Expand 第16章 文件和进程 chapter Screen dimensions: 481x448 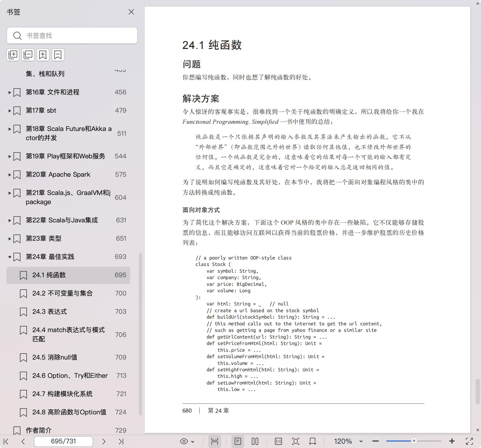pyautogui.click(x=10, y=93)
